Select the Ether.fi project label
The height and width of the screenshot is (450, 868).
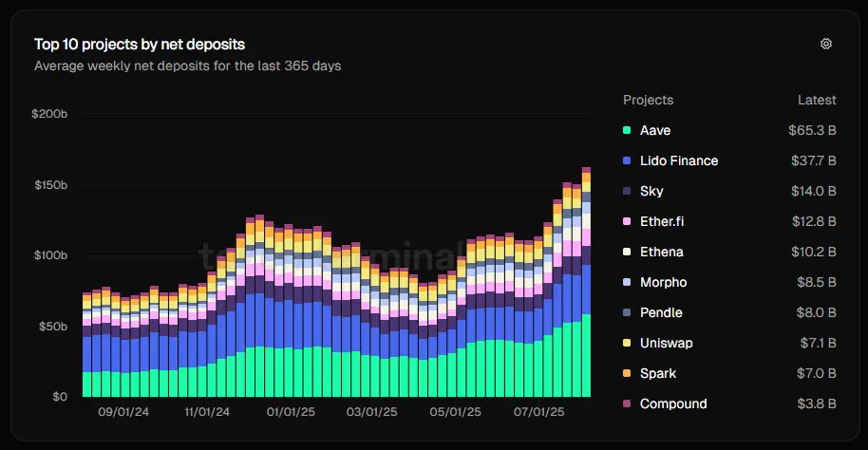click(662, 221)
